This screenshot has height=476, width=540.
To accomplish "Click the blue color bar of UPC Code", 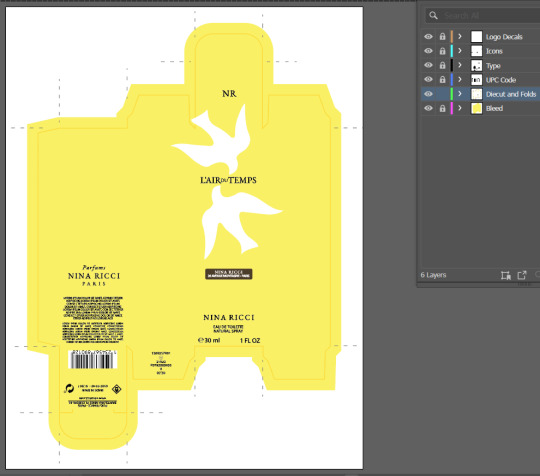I will [x=451, y=80].
